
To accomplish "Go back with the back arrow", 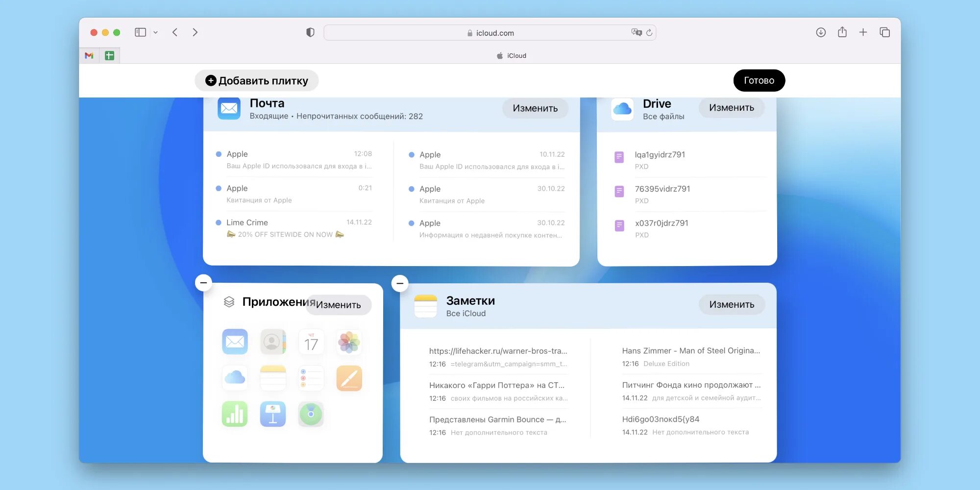I will coord(175,32).
